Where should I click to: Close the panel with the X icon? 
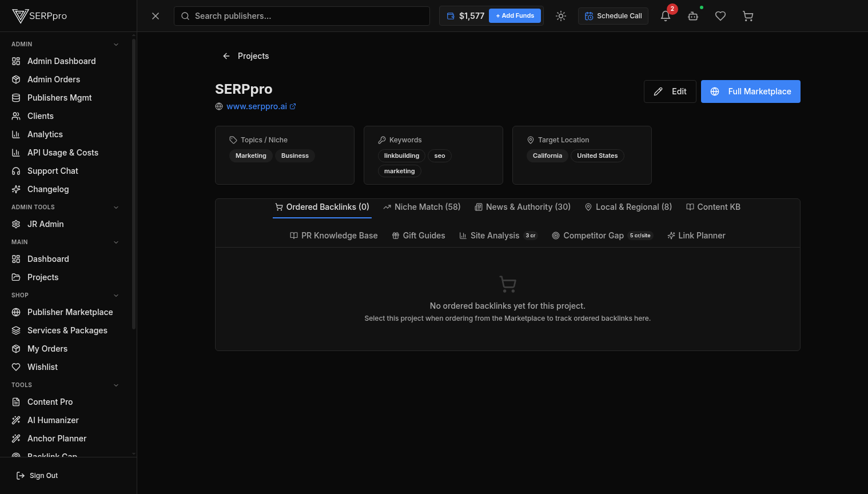click(156, 16)
